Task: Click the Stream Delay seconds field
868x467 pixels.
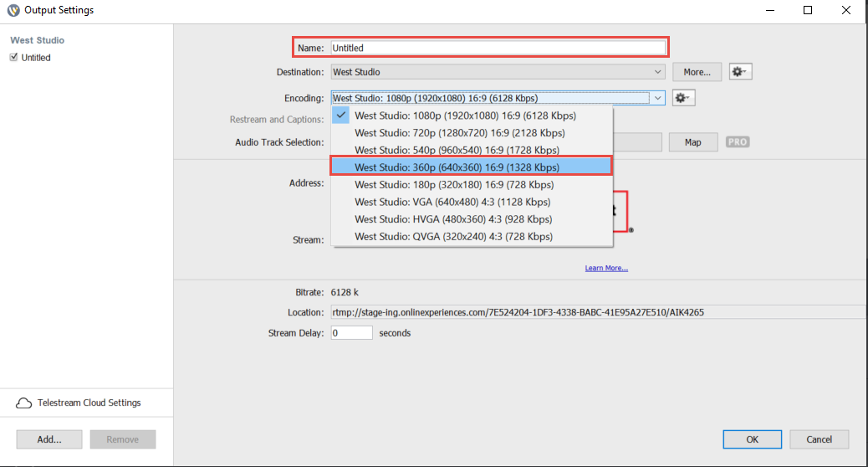Action: point(351,333)
